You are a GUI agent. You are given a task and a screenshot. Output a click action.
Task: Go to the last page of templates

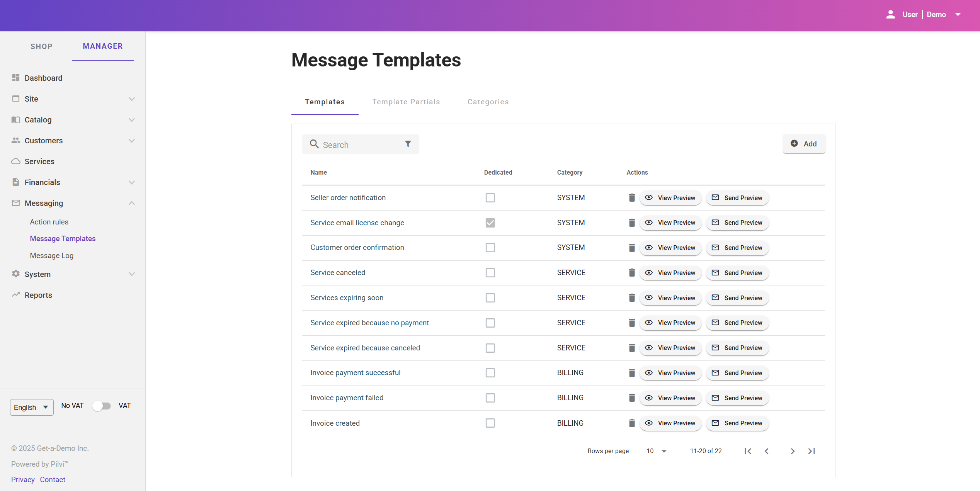click(x=812, y=451)
